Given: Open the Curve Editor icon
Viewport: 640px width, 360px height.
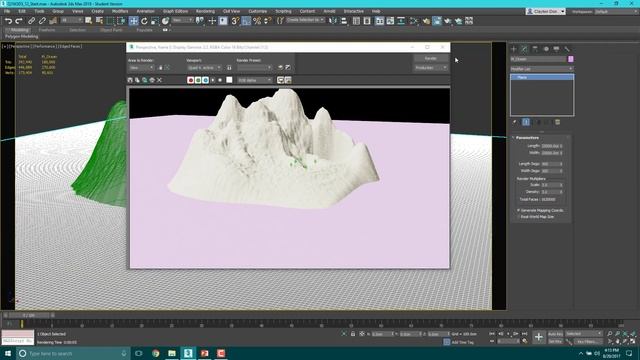Looking at the screenshot, I should point(390,21).
